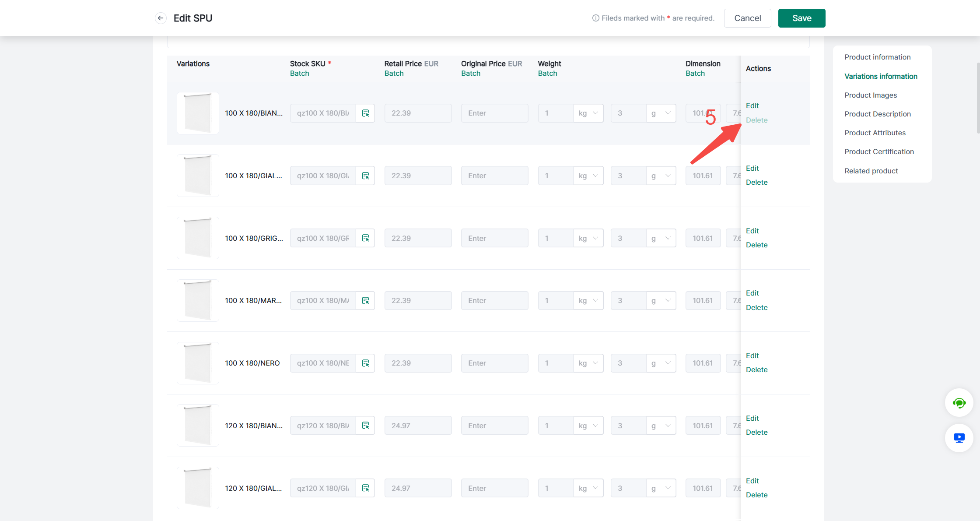
Task: Jump to Product Images section
Action: click(x=870, y=95)
